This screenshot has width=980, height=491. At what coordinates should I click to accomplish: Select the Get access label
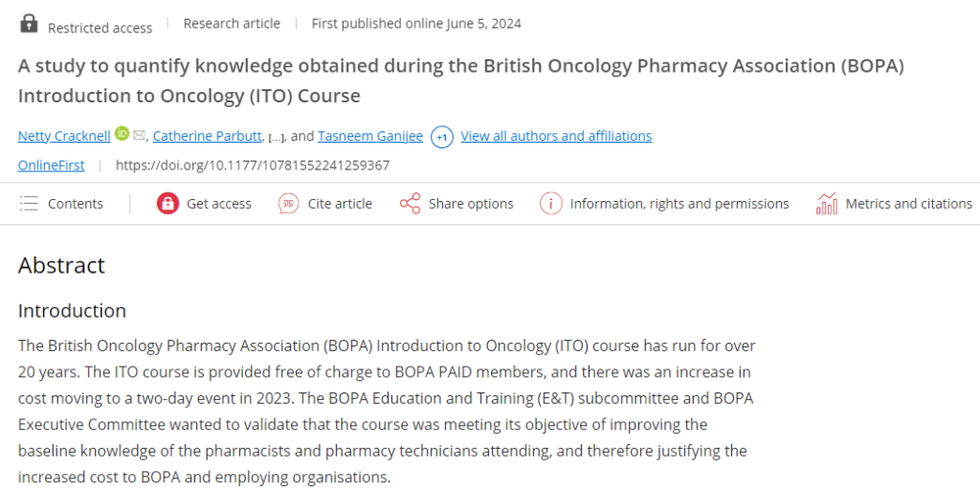(x=219, y=204)
